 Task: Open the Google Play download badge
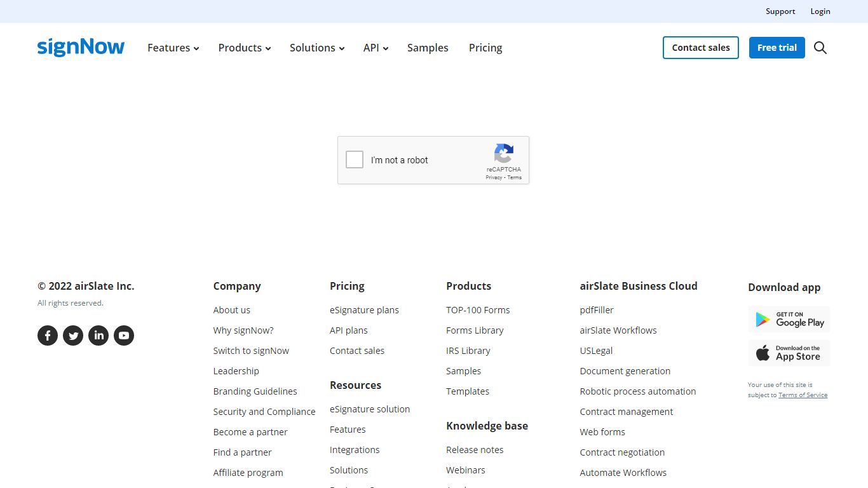789,320
